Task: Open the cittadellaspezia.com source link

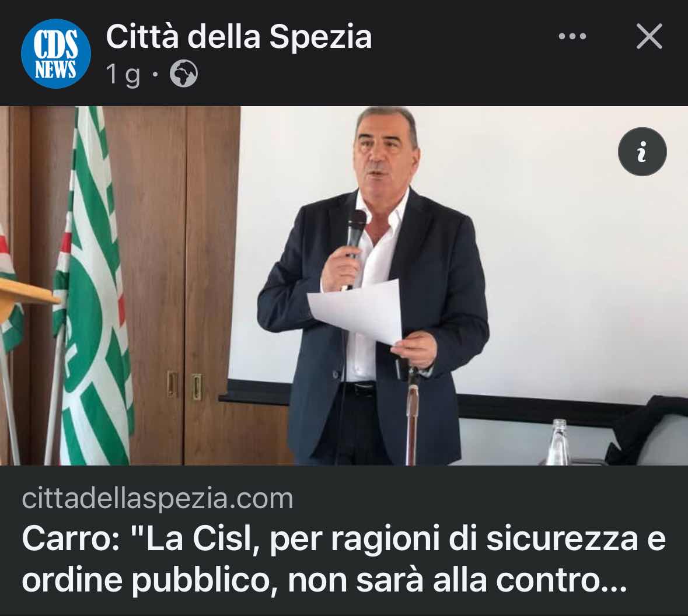Action: tap(157, 499)
